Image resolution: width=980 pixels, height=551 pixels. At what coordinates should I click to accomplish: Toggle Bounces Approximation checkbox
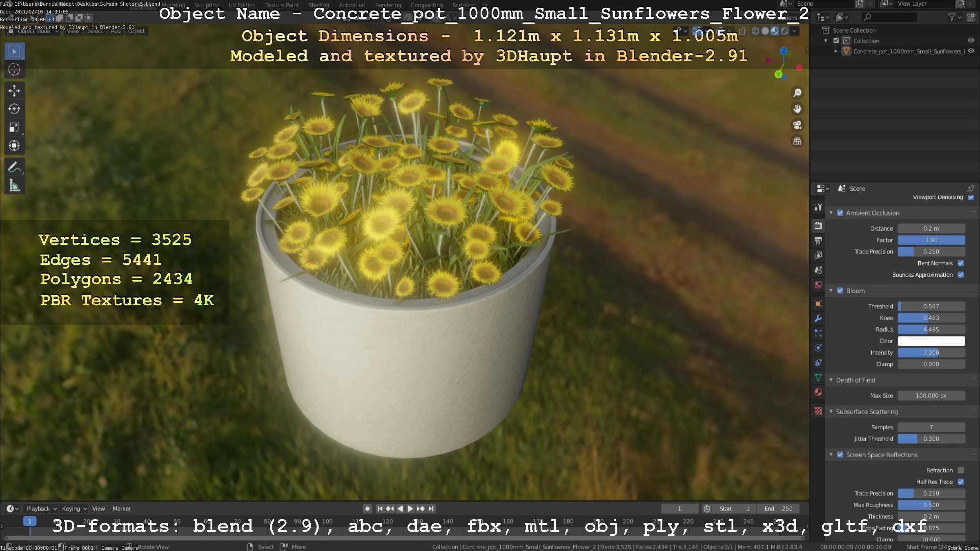[960, 275]
